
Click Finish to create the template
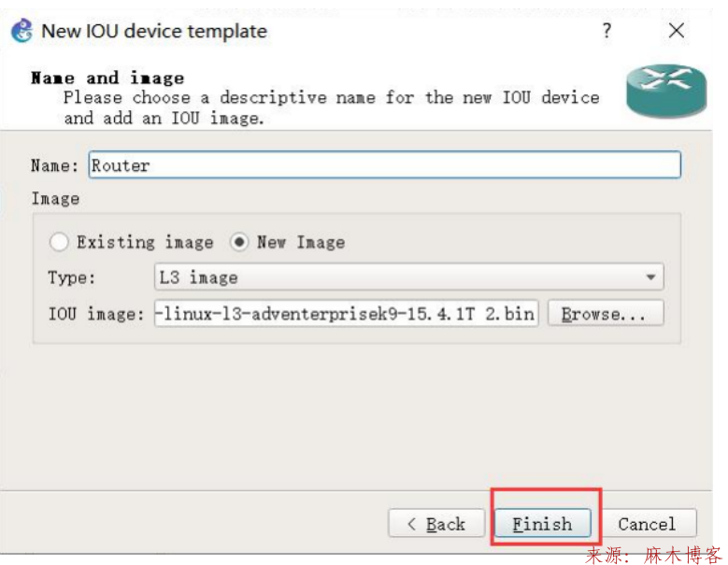542,524
